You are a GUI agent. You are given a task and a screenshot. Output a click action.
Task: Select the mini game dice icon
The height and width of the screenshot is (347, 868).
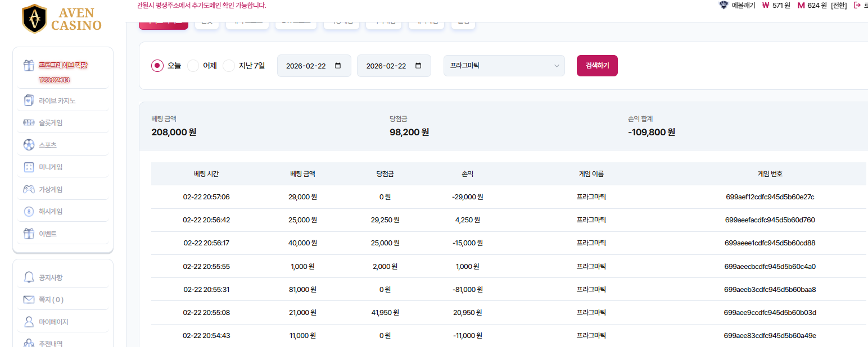(x=29, y=167)
